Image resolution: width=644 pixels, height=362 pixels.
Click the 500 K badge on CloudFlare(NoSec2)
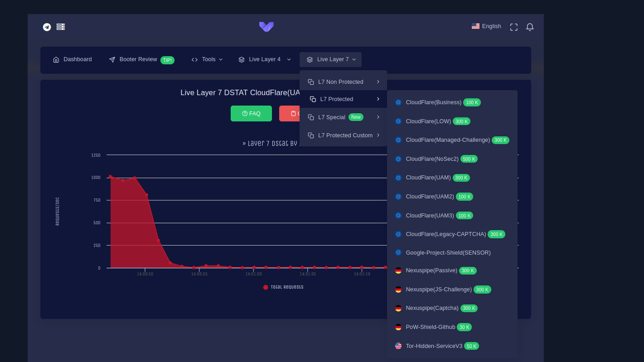pos(469,159)
